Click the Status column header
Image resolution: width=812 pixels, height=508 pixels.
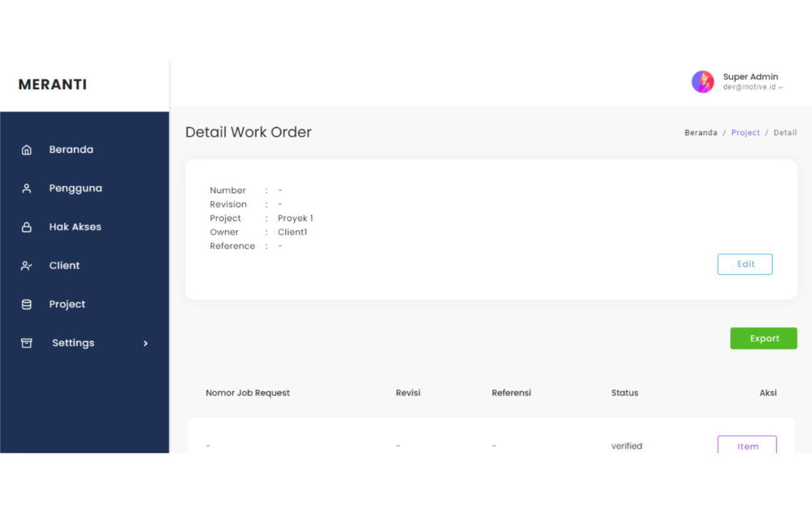[x=625, y=393]
